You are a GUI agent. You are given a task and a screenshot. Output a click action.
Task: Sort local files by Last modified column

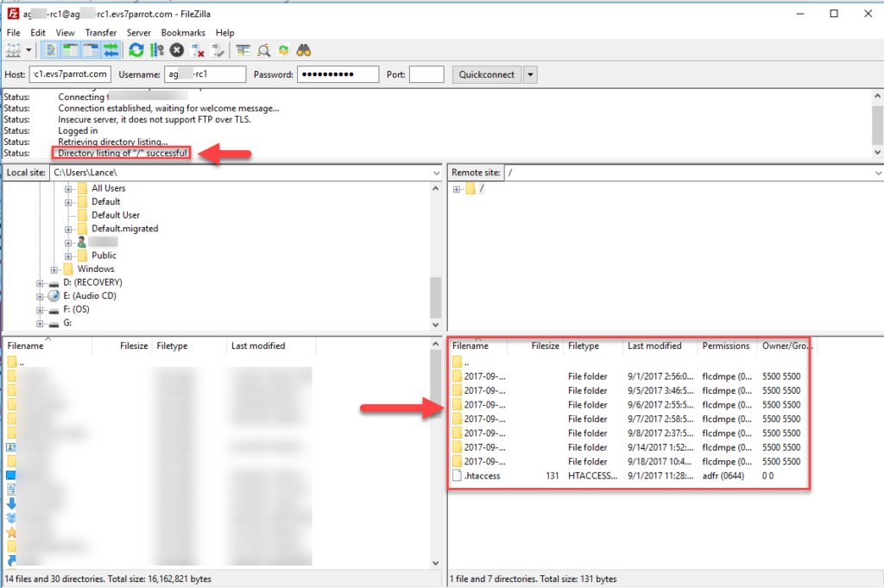(x=271, y=345)
